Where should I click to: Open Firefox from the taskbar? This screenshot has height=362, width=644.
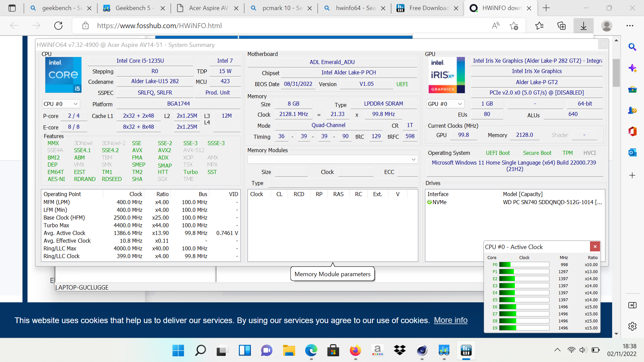[355, 351]
